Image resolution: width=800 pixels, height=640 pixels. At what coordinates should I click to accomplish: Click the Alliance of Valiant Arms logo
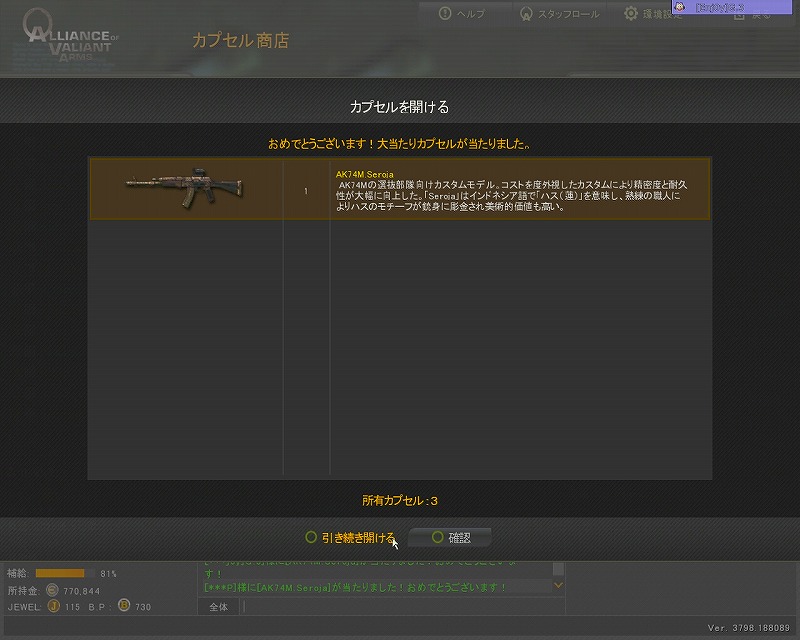pyautogui.click(x=70, y=37)
